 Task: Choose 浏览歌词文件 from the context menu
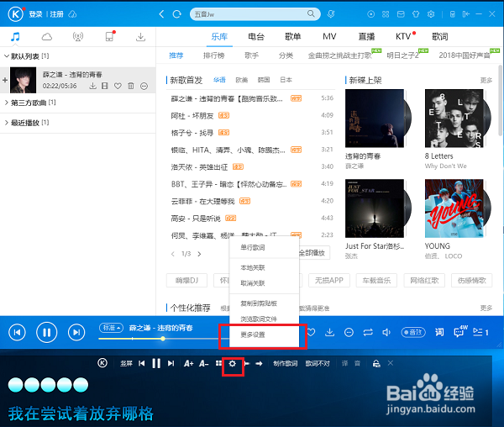(259, 319)
